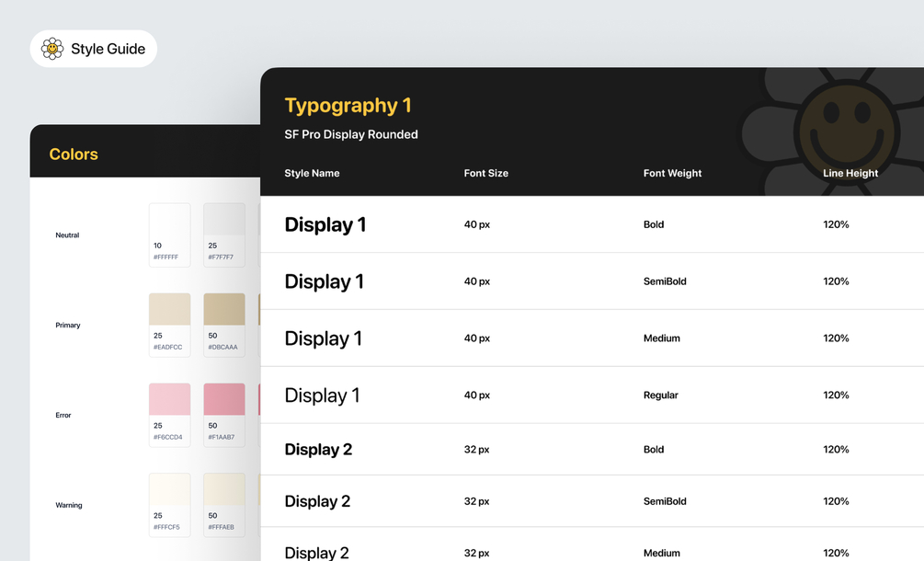This screenshot has width=924, height=561.
Task: Select the Neutral 10 #FFFFFF swatch
Action: (170, 235)
